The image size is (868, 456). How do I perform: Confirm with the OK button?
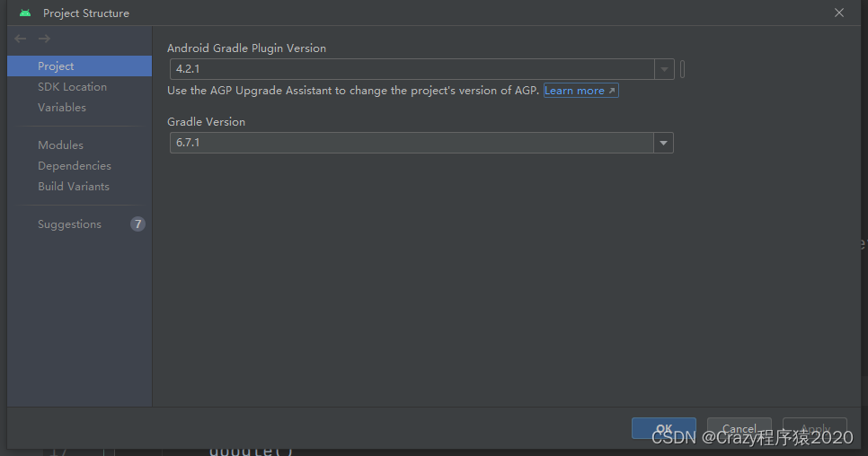tap(664, 428)
